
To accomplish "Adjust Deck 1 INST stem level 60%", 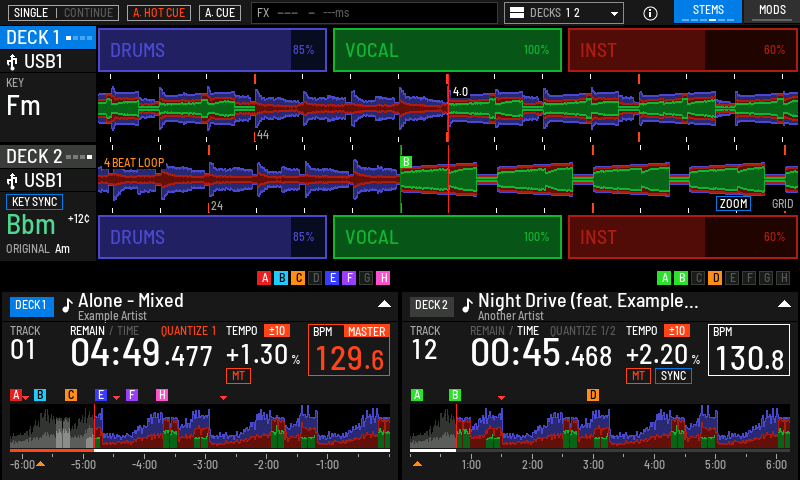I will [x=683, y=50].
